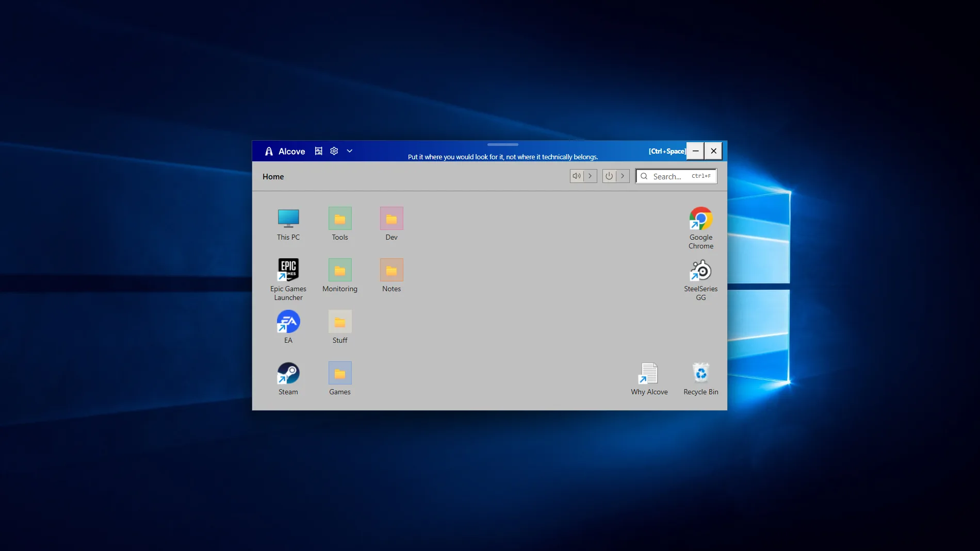The height and width of the screenshot is (551, 980).
Task: Click the power icon button
Action: coord(609,176)
